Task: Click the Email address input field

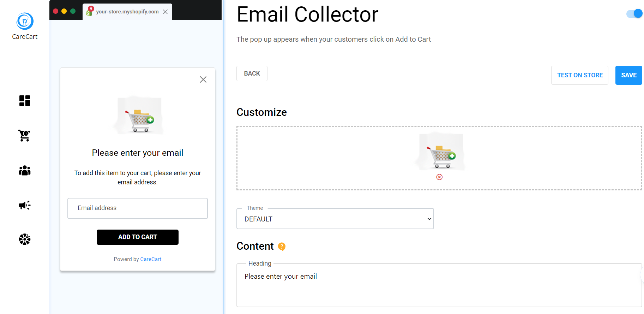Action: tap(138, 208)
